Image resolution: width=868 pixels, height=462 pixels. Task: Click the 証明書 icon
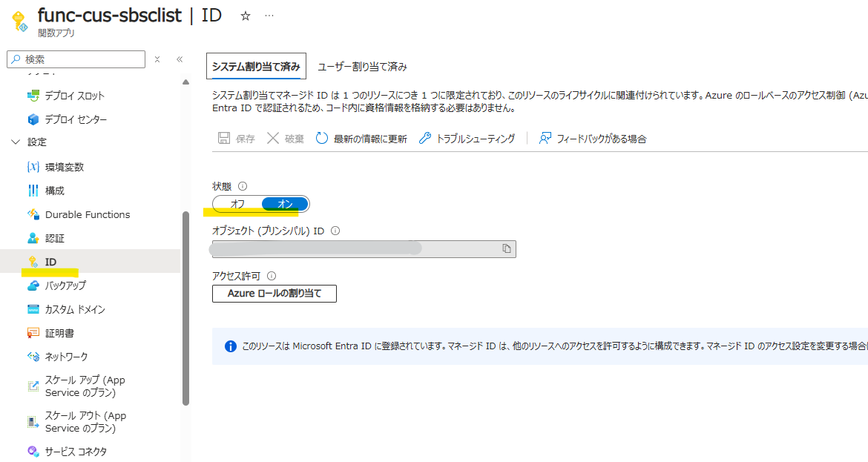33,333
